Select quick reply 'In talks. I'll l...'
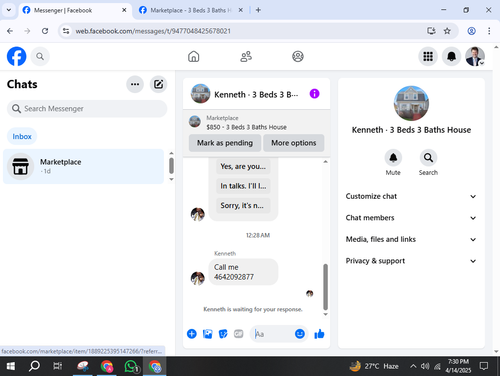This screenshot has height=376, width=500. pos(243,186)
